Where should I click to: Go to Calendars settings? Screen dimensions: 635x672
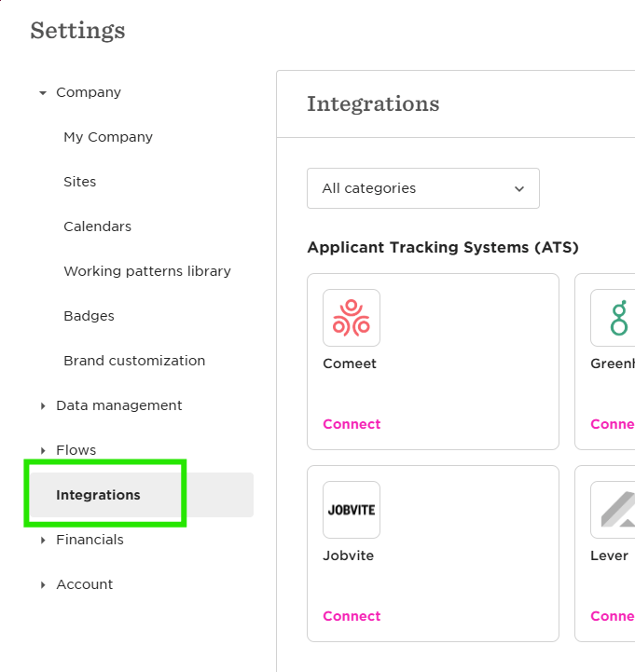pos(97,226)
